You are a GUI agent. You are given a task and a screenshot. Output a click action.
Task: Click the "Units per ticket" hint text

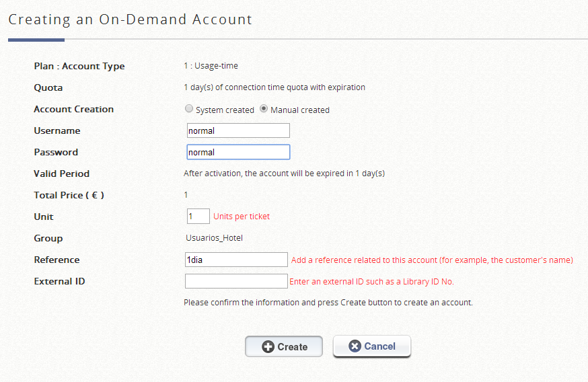[x=242, y=217]
